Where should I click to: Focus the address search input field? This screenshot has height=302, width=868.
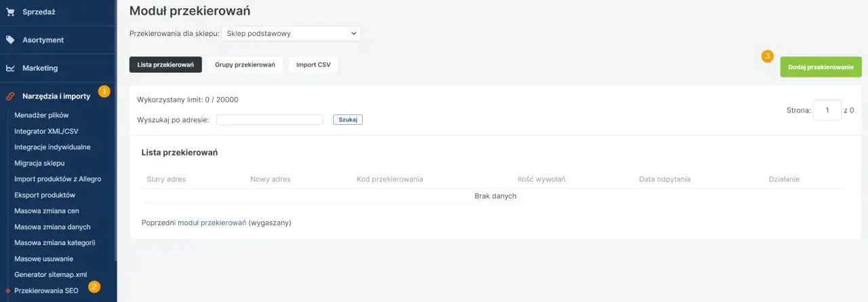click(x=270, y=119)
